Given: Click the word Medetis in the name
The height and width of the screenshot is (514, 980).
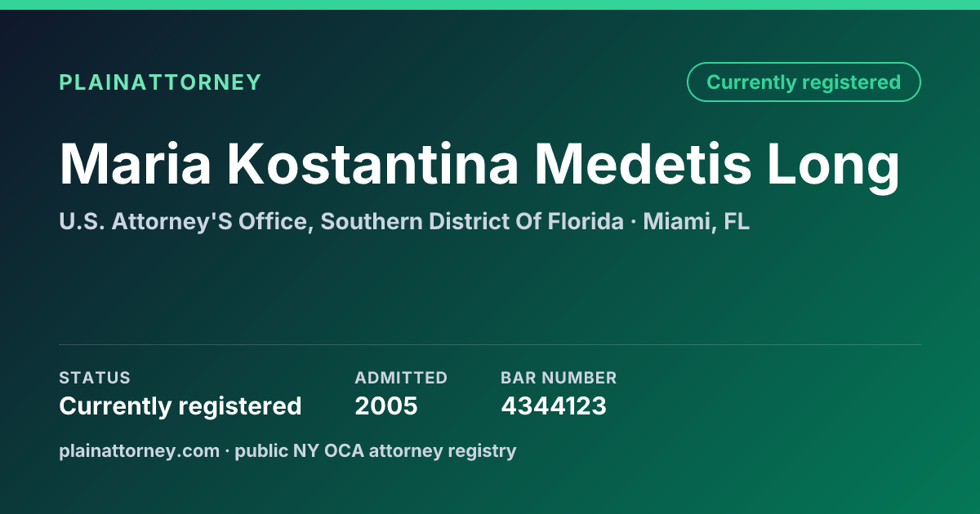Looking at the screenshot, I should pyautogui.click(x=644, y=165).
